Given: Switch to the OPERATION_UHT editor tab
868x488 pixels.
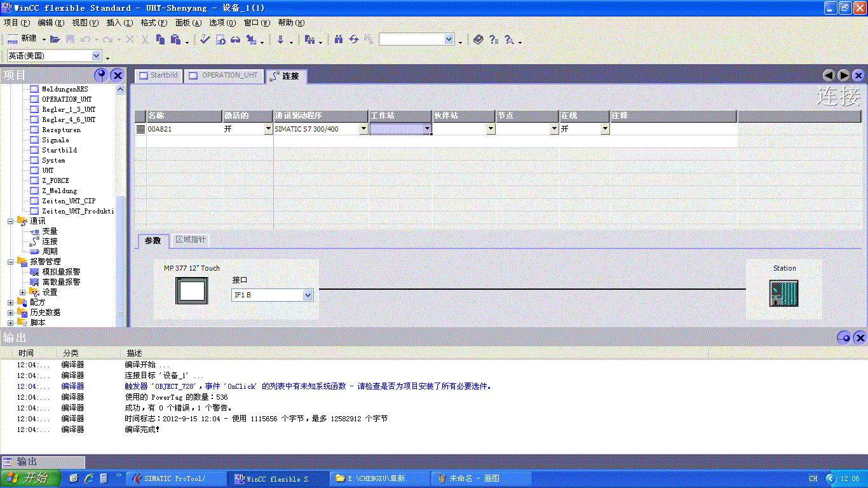Looking at the screenshot, I should tap(224, 76).
